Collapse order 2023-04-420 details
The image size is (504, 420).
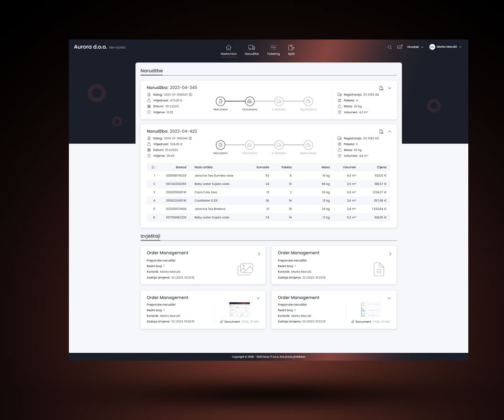390,132
